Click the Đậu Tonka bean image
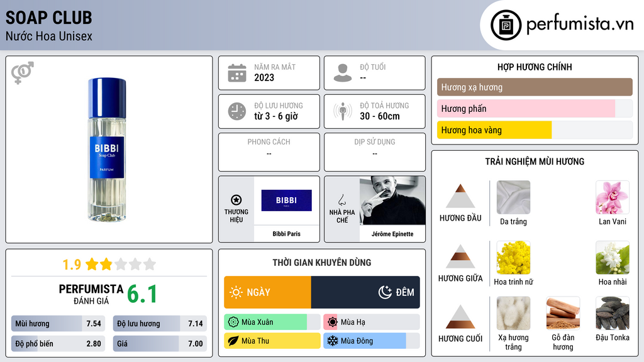Image resolution: width=644 pixels, height=362 pixels. [613, 314]
